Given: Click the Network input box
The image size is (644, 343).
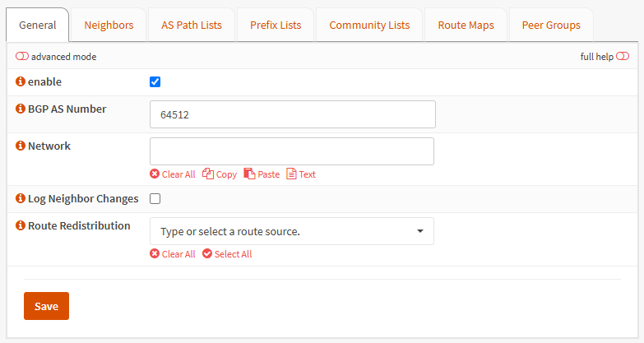Looking at the screenshot, I should 292,151.
